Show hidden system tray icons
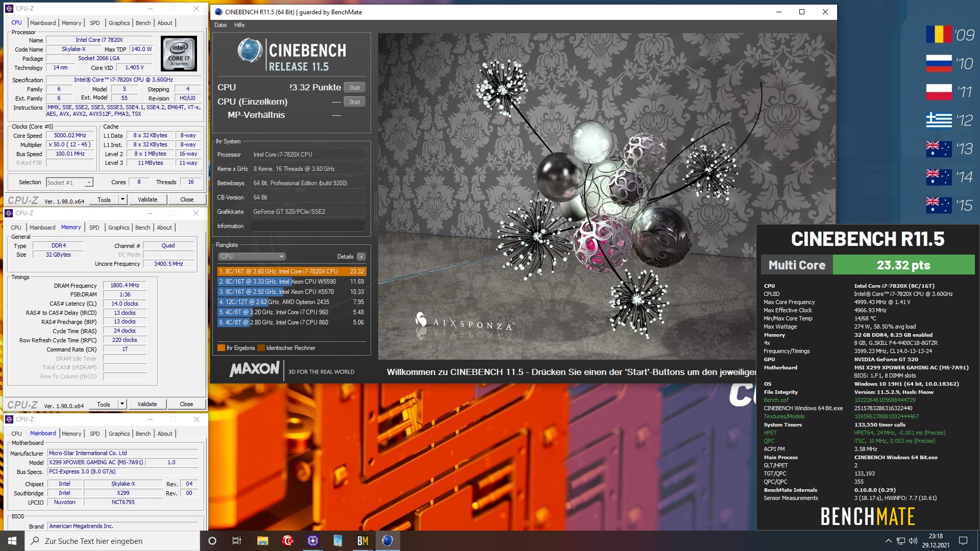980x551 pixels. 888,541
